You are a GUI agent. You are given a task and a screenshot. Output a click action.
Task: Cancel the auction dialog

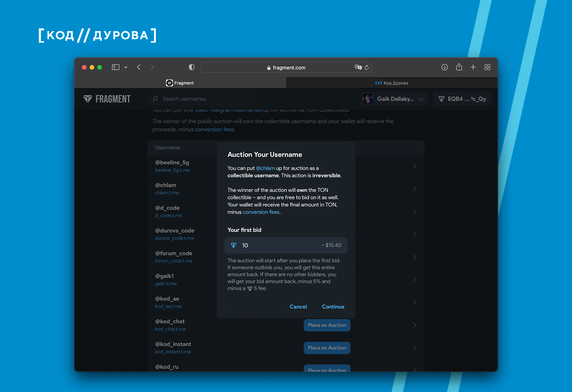point(298,307)
